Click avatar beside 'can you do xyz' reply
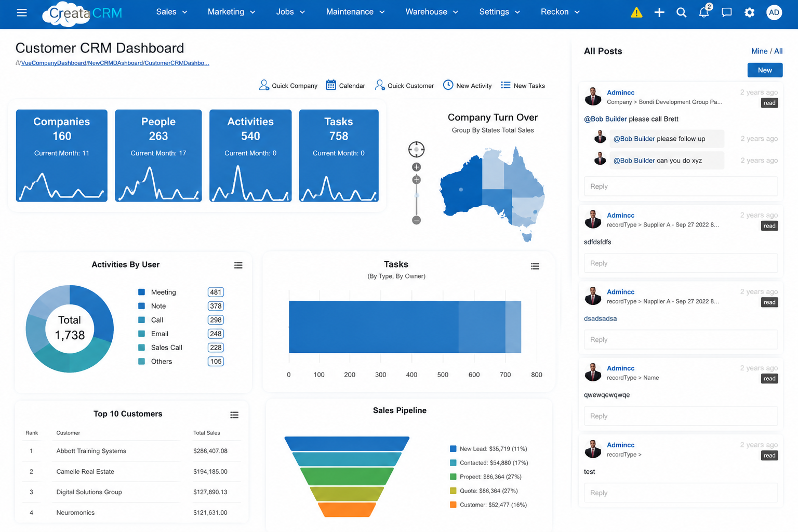798x532 pixels. (600, 159)
